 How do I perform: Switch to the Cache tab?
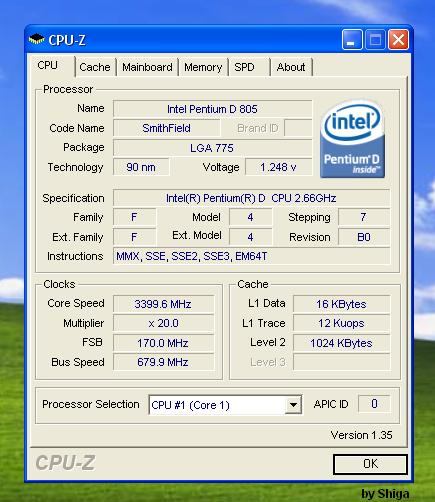pyautogui.click(x=95, y=67)
